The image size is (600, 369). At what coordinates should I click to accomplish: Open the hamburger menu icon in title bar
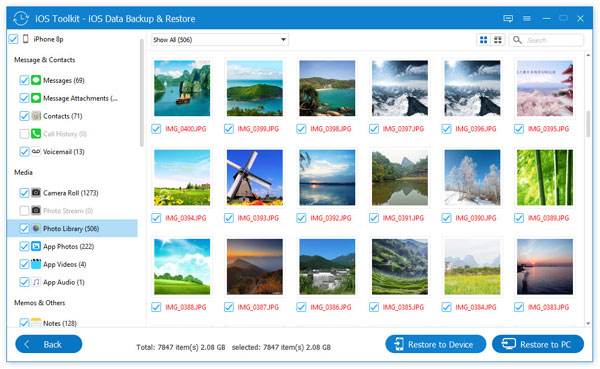point(527,18)
